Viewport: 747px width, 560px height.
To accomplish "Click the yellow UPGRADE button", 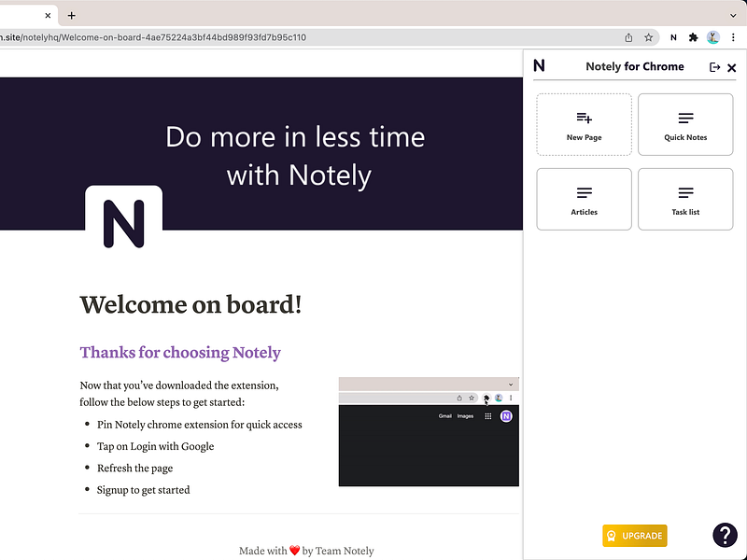I will (634, 535).
